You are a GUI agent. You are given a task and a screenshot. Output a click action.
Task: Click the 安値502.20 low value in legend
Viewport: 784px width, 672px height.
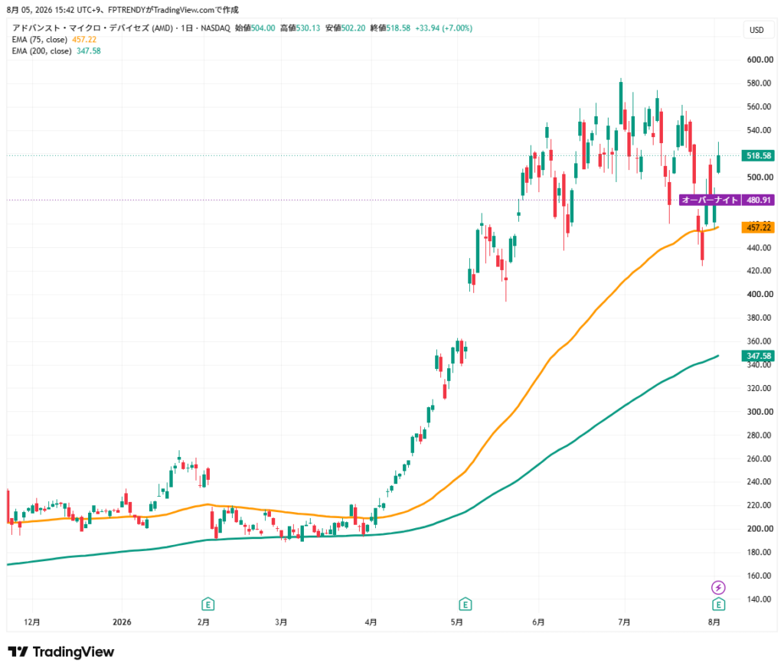pos(345,28)
